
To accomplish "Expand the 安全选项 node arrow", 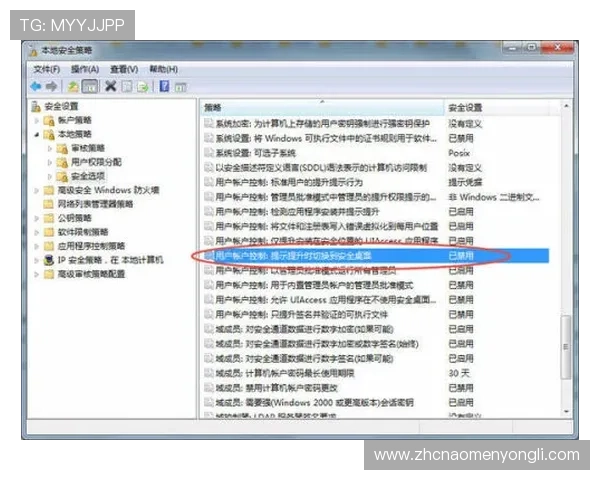I will pyautogui.click(x=50, y=176).
